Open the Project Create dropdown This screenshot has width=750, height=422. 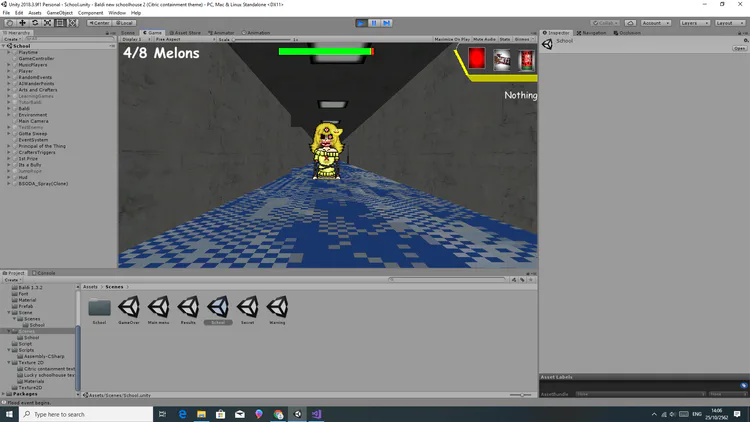12,280
